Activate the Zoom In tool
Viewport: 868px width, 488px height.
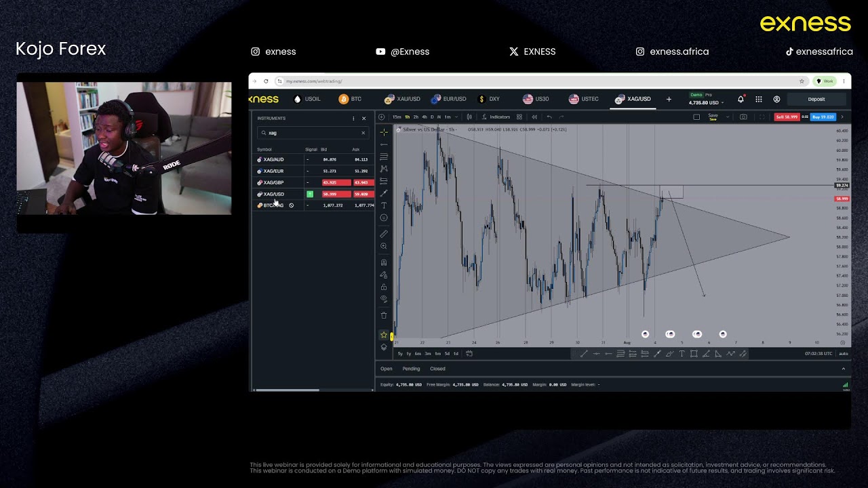tap(384, 246)
